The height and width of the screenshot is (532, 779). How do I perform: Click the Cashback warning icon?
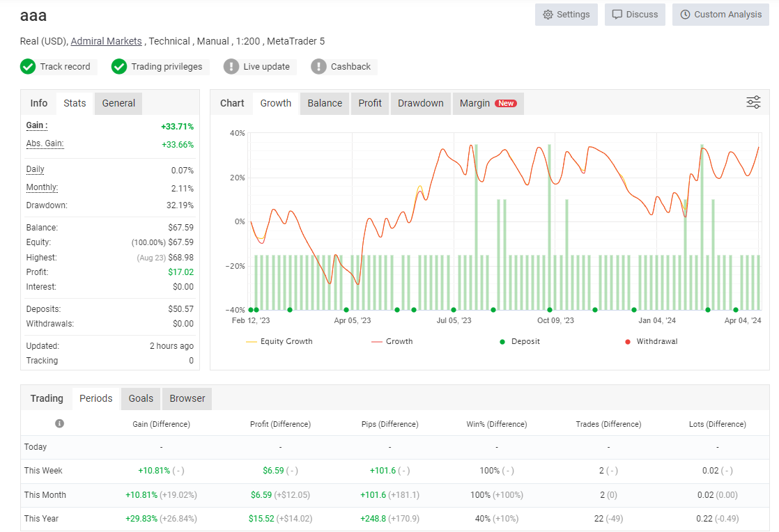point(318,67)
